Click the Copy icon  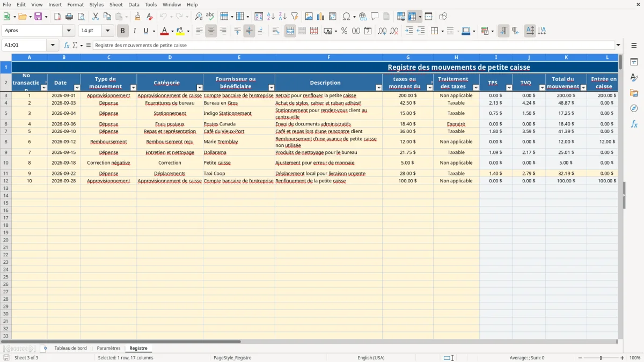[x=107, y=17]
